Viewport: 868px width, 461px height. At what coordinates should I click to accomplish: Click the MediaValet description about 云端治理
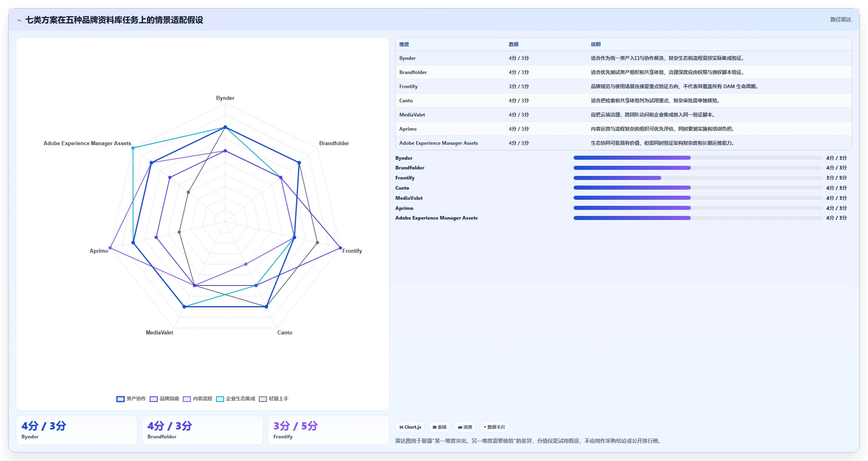652,115
